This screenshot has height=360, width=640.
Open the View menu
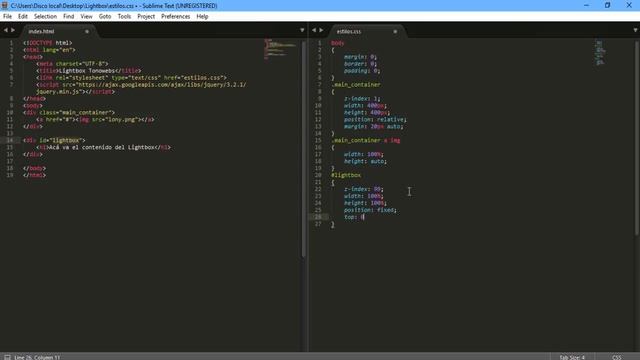pyautogui.click(x=87, y=16)
